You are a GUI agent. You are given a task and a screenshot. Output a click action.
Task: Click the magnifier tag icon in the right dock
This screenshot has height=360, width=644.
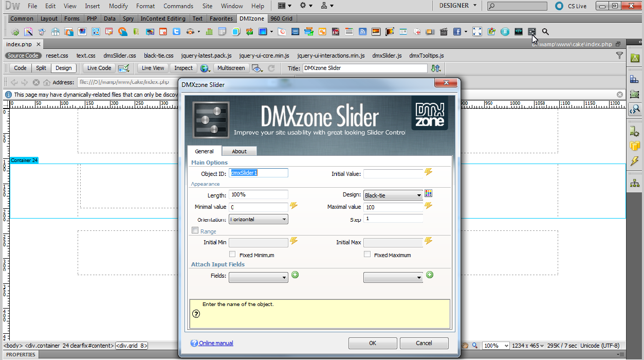coord(635,109)
